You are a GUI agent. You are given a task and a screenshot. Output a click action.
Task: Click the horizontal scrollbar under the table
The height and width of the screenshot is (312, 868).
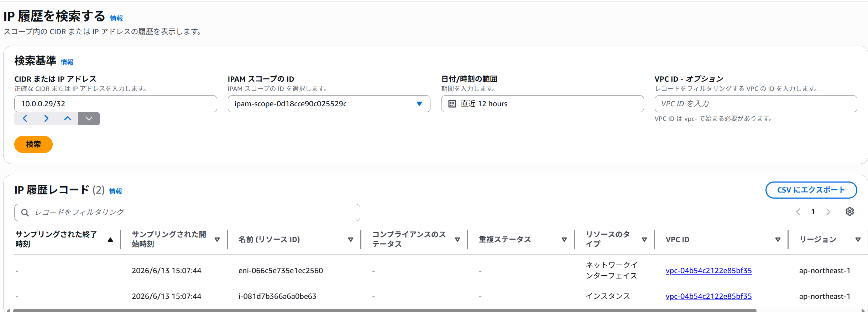(x=385, y=310)
